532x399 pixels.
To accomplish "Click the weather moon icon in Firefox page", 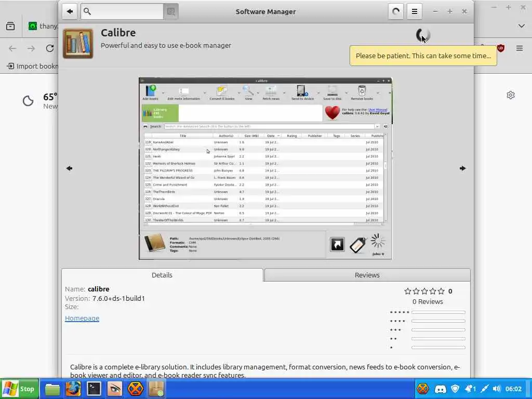I will click(x=28, y=101).
